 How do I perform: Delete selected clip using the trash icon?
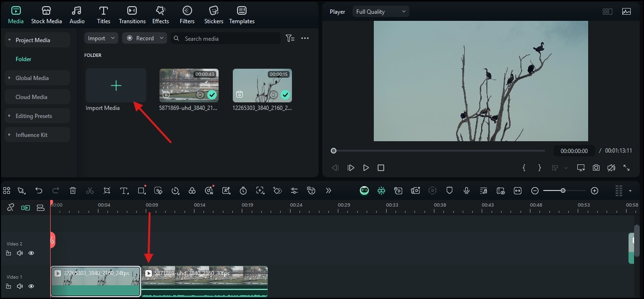[72, 190]
